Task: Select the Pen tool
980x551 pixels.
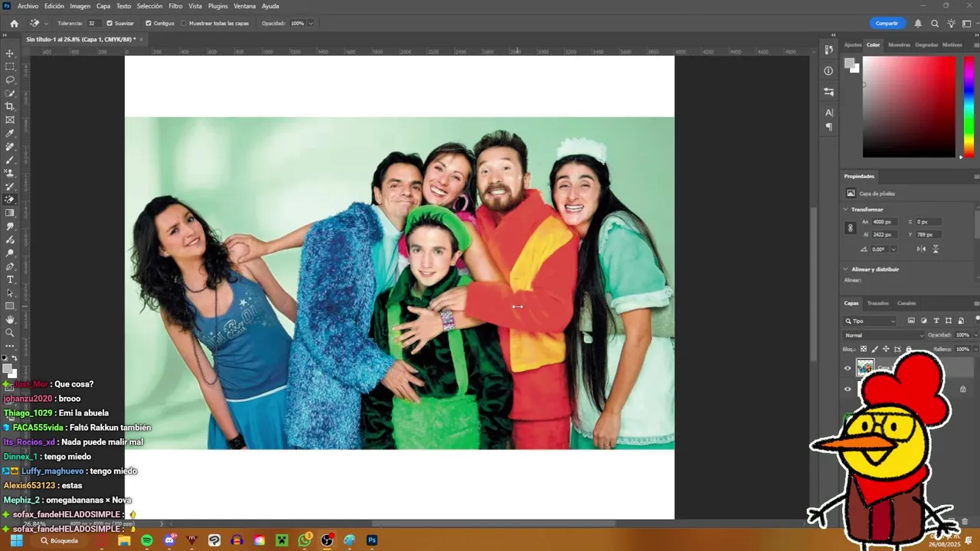Action: [x=10, y=266]
